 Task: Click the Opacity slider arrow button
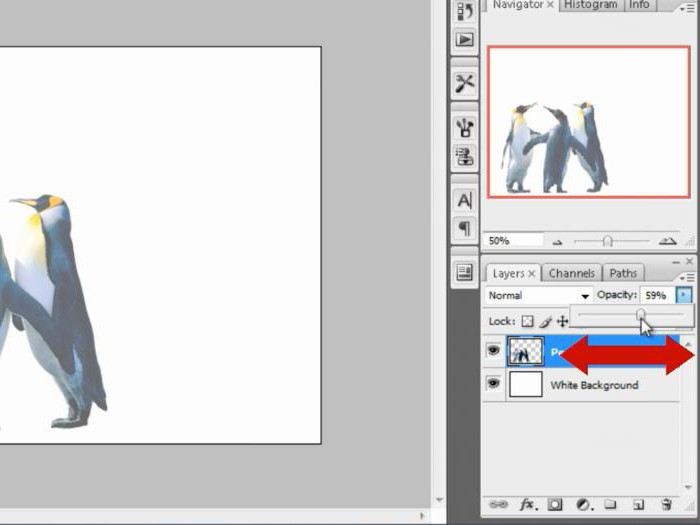pyautogui.click(x=684, y=295)
